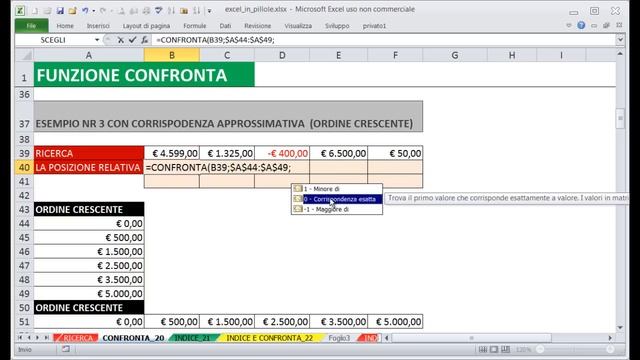The height and width of the screenshot is (360, 640).
Task: Click cell A46 showing € 1.500,00
Action: click(89, 252)
